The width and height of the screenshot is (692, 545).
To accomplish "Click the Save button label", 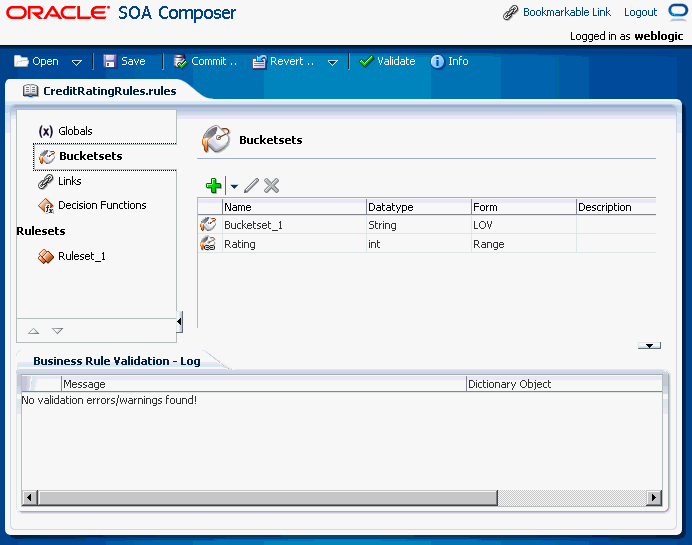I will (133, 61).
